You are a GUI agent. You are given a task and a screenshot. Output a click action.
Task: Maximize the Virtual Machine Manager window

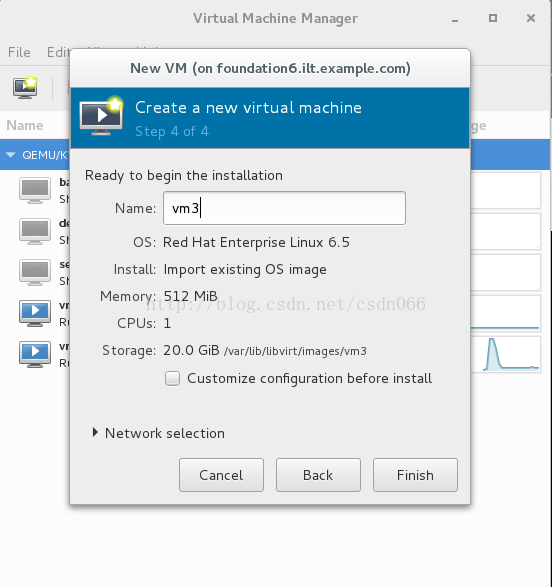point(493,18)
